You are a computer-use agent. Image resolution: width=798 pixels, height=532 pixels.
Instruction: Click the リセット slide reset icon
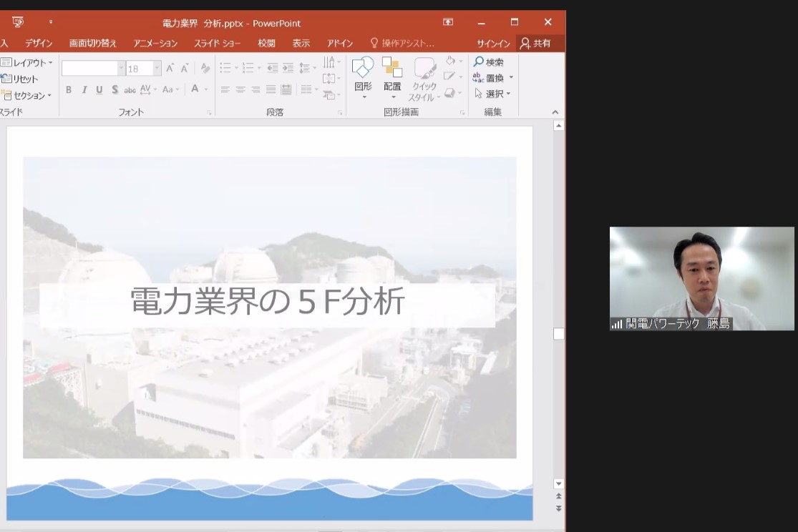pyautogui.click(x=6, y=79)
